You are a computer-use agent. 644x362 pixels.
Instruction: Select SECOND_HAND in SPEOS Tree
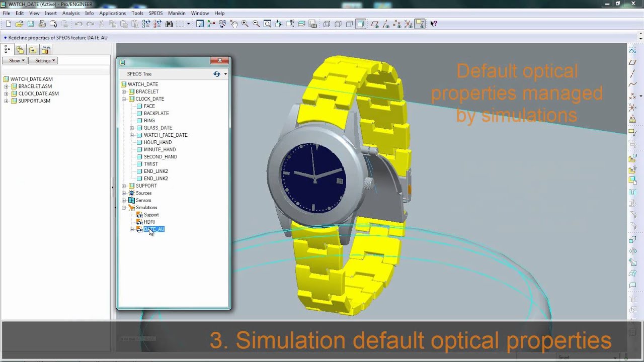click(x=160, y=157)
